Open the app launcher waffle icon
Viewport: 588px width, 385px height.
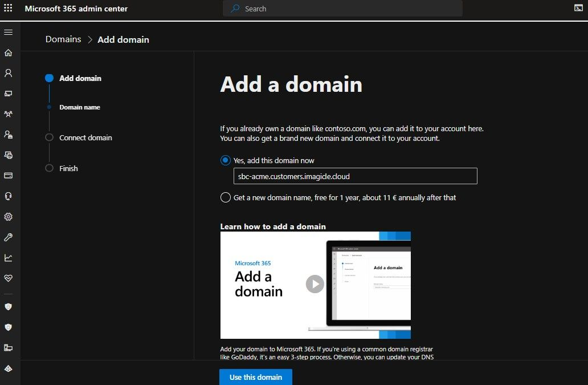8,9
